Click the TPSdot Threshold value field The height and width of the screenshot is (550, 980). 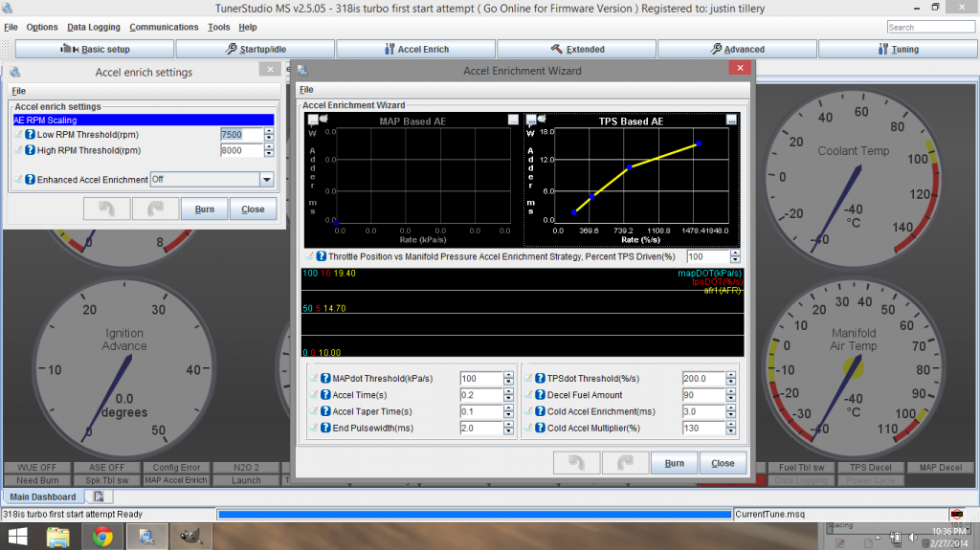(x=703, y=378)
